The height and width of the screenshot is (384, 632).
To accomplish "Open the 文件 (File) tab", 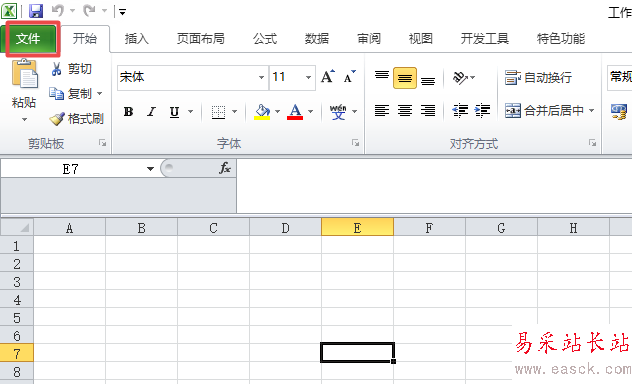I will coord(30,39).
